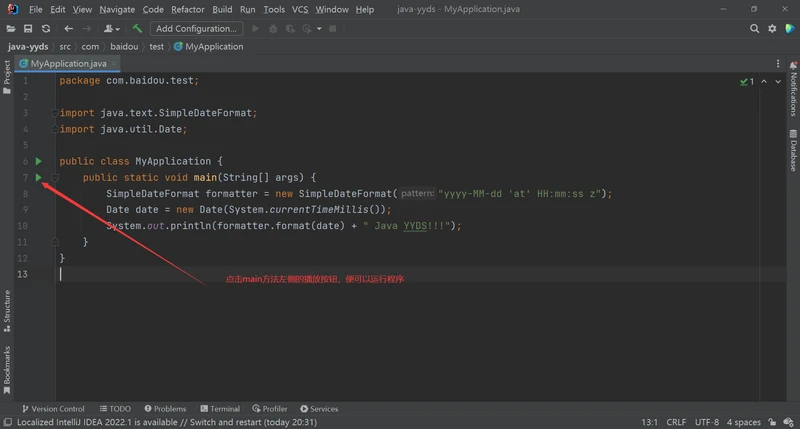This screenshot has width=800, height=429.
Task: Click the navigate Back arrow in toolbar
Action: coord(69,29)
